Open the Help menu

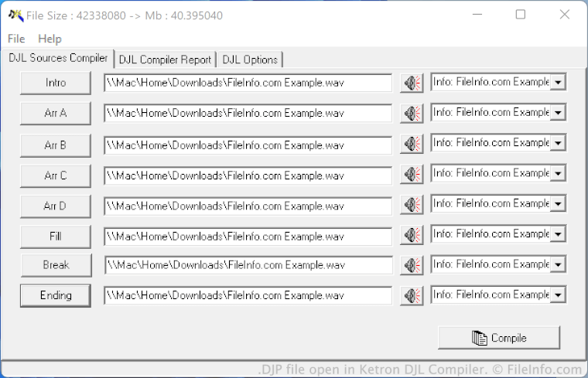tap(50, 39)
